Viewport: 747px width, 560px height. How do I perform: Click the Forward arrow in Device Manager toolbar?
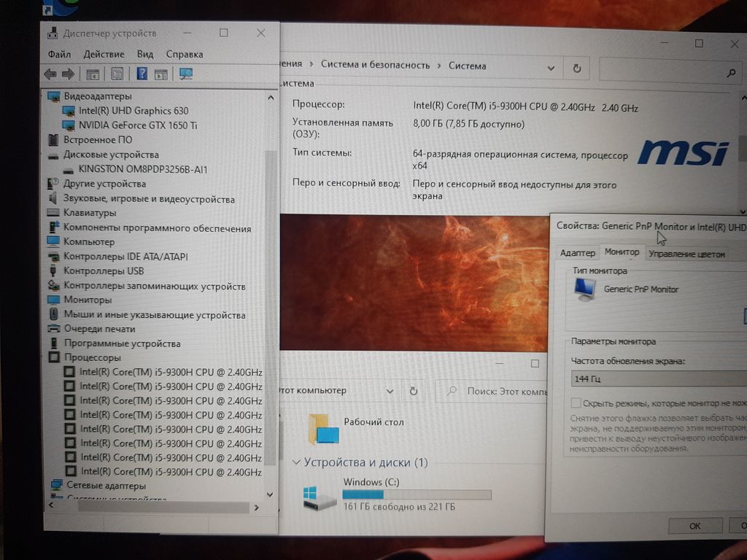[69, 74]
